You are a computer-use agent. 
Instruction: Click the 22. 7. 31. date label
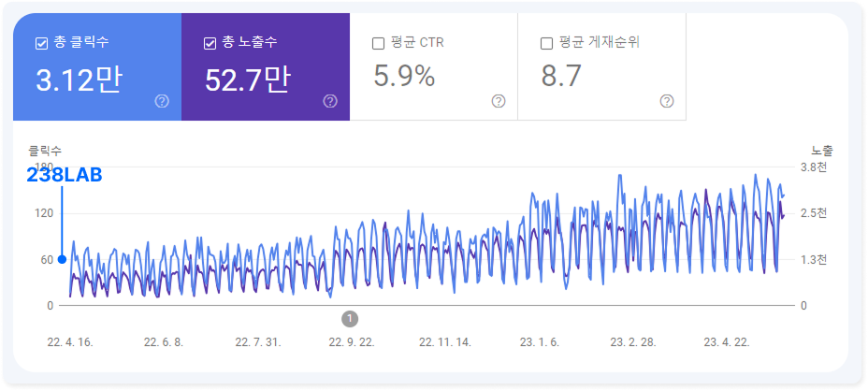tap(258, 342)
